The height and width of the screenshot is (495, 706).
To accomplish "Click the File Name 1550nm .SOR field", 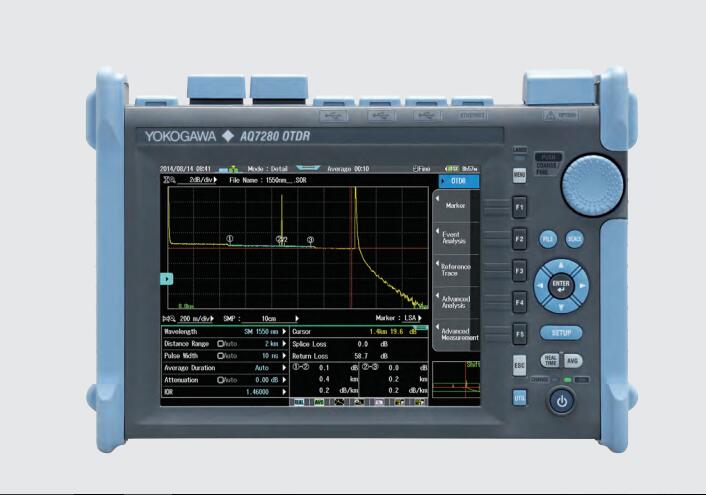I will 267,180.
